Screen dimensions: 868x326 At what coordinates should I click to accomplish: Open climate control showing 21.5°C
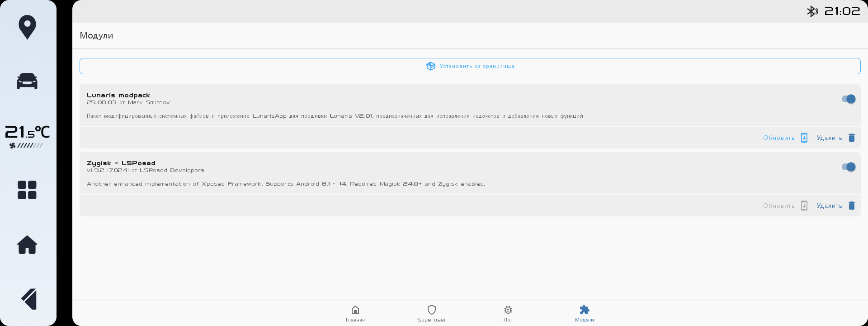point(27,132)
